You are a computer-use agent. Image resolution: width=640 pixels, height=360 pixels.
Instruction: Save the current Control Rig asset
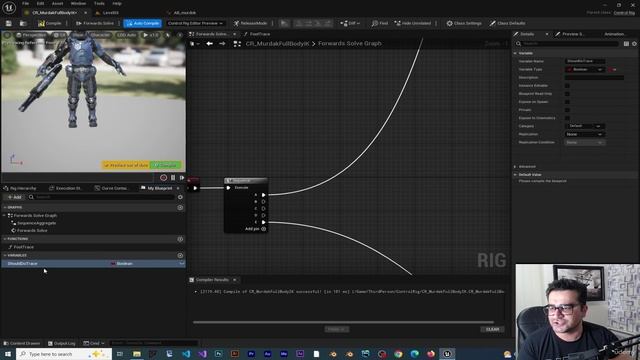point(9,23)
